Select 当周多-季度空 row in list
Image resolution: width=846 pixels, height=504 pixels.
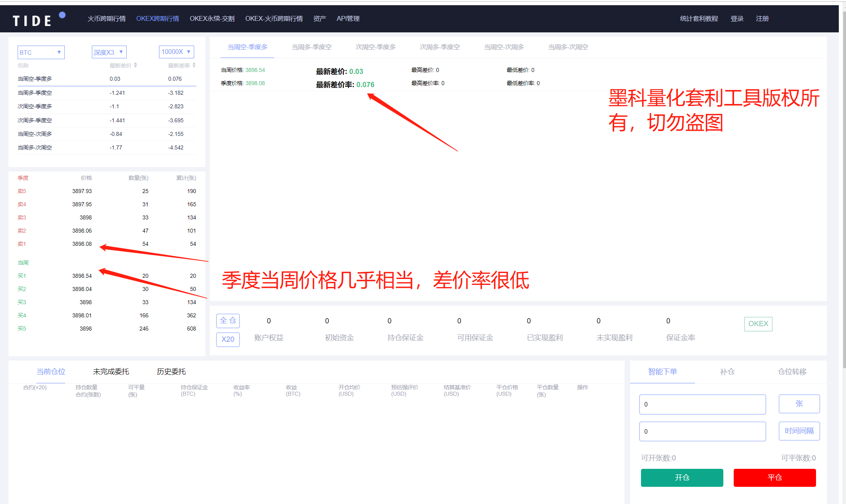pyautogui.click(x=107, y=93)
